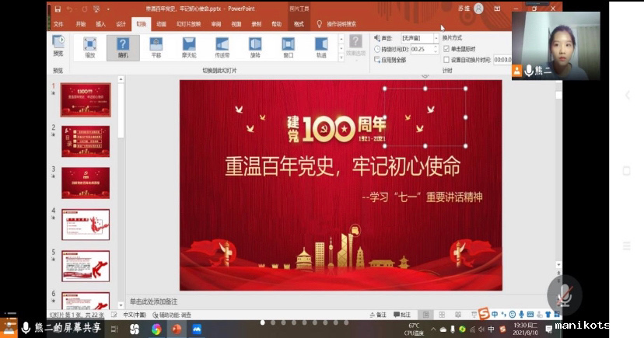The image size is (644, 338).
Task: Open the 动画 (Animations) ribbon tab
Action: [161, 24]
